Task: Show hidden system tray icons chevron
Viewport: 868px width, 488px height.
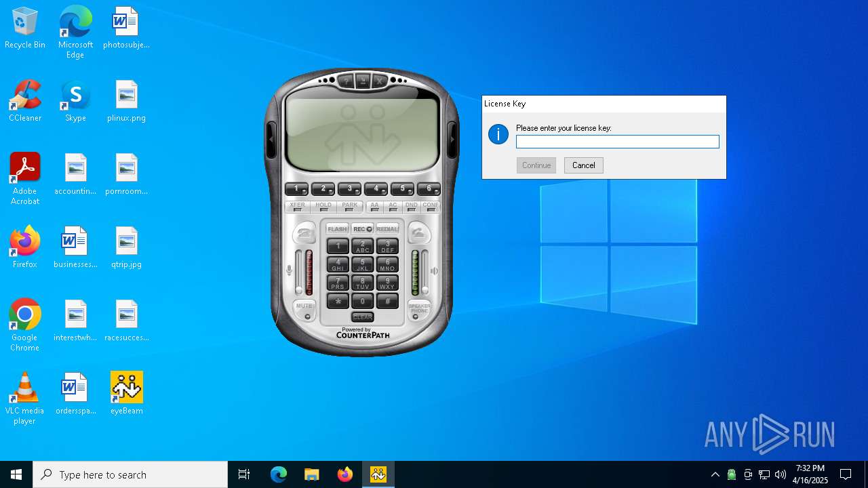Action: [x=715, y=474]
